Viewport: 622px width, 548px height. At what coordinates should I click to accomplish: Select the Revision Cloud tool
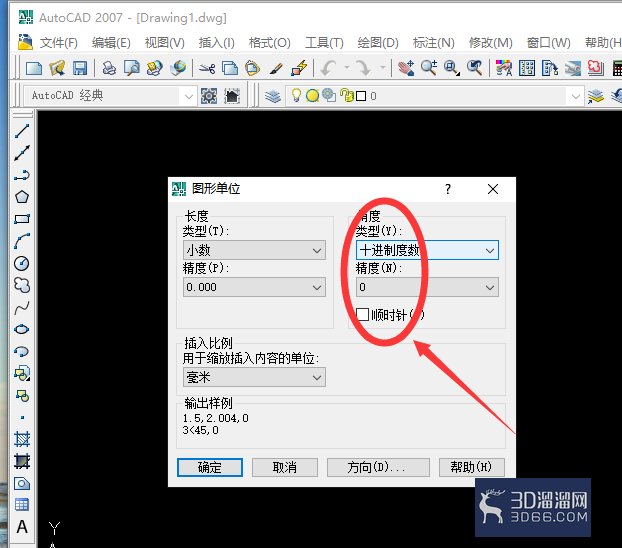(x=22, y=285)
